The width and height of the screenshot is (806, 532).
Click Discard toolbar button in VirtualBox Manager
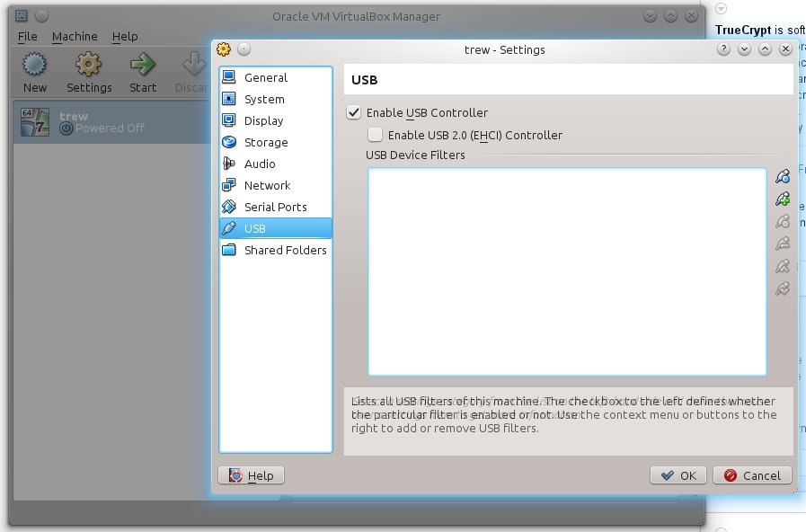[x=191, y=73]
